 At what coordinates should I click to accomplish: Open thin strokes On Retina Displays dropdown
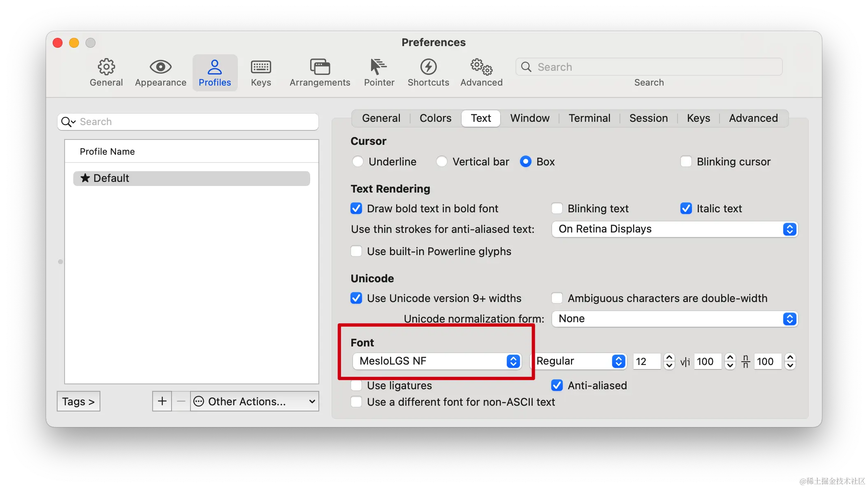pyautogui.click(x=674, y=229)
